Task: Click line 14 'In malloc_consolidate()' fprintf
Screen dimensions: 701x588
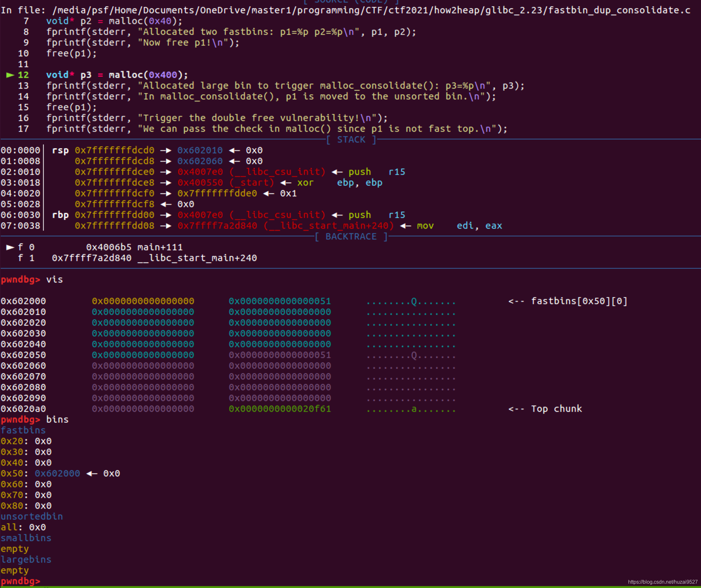Action: pos(271,96)
